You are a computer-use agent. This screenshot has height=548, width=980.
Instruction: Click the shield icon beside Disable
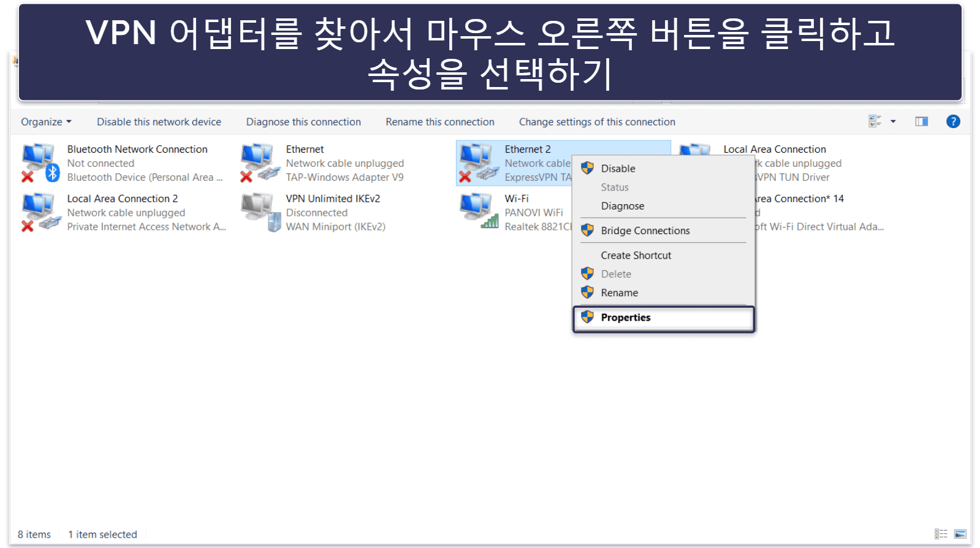pyautogui.click(x=587, y=168)
